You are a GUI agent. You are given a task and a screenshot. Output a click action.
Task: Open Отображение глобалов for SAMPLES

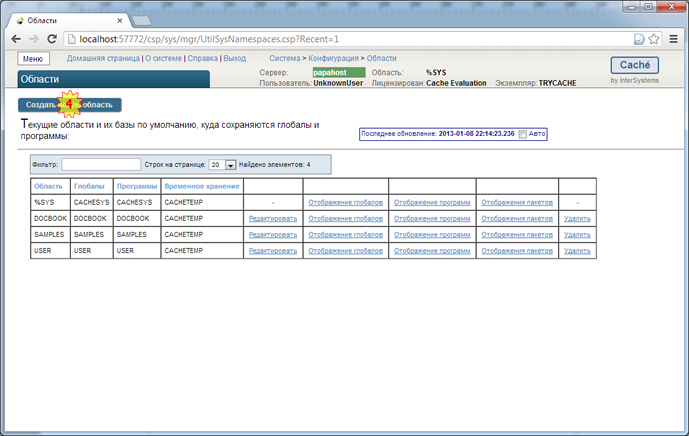[345, 235]
